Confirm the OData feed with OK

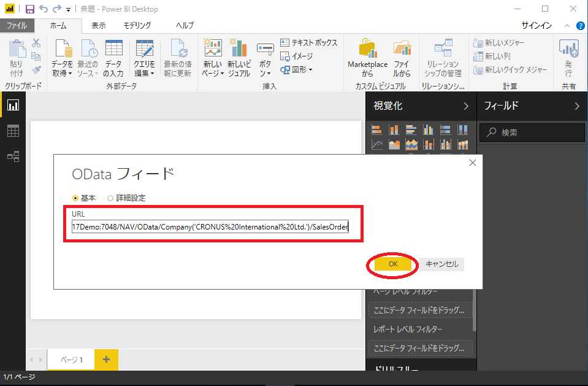coord(393,264)
